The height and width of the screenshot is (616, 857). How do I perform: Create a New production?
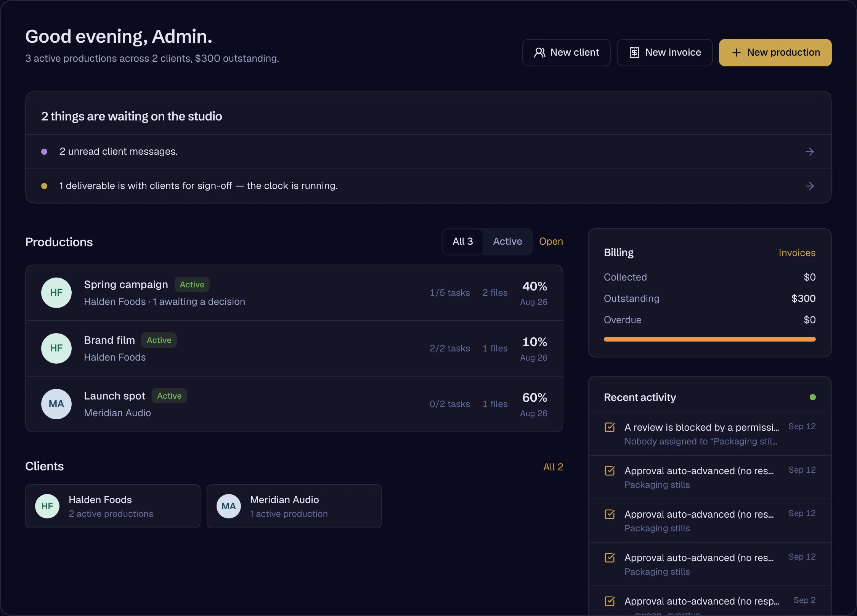(775, 53)
